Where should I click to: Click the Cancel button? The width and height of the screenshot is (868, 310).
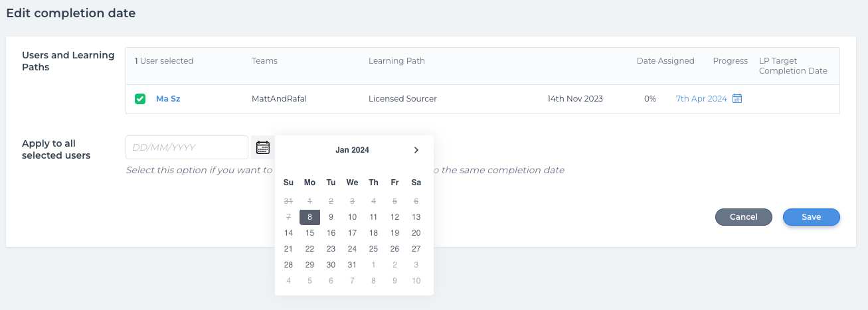point(743,217)
